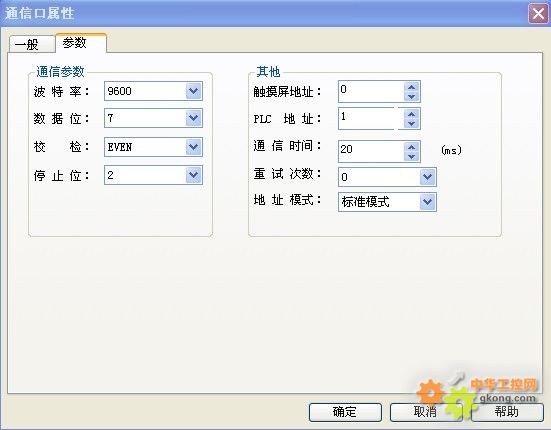Increase 触摸屏地址 with the up arrow
551x430 pixels.
point(411,87)
